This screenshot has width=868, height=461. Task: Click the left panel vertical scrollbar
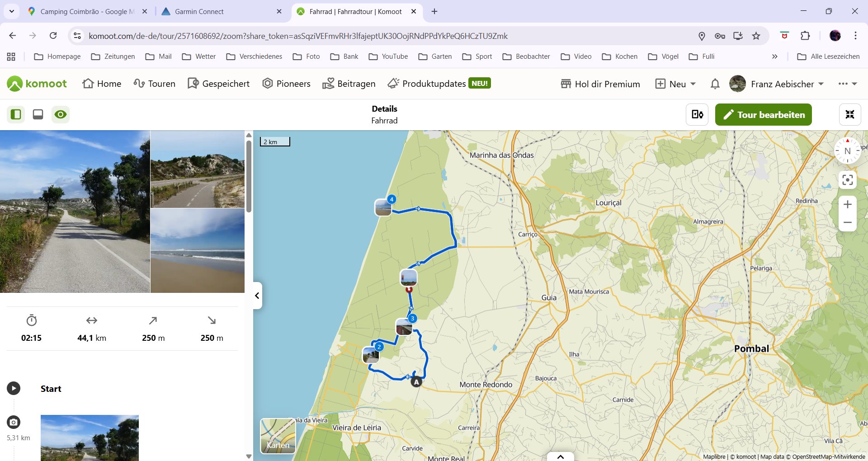[249, 176]
